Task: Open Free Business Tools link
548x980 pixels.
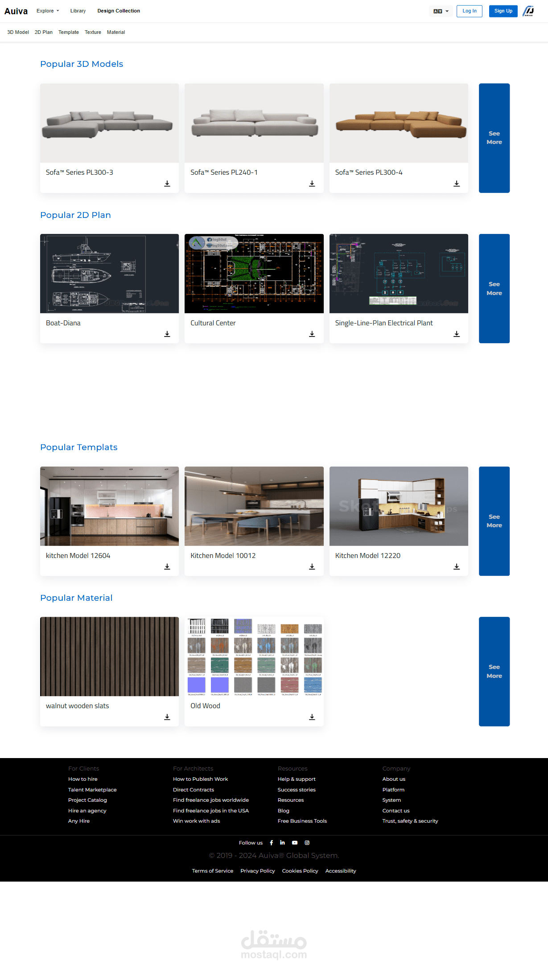Action: [x=302, y=821]
